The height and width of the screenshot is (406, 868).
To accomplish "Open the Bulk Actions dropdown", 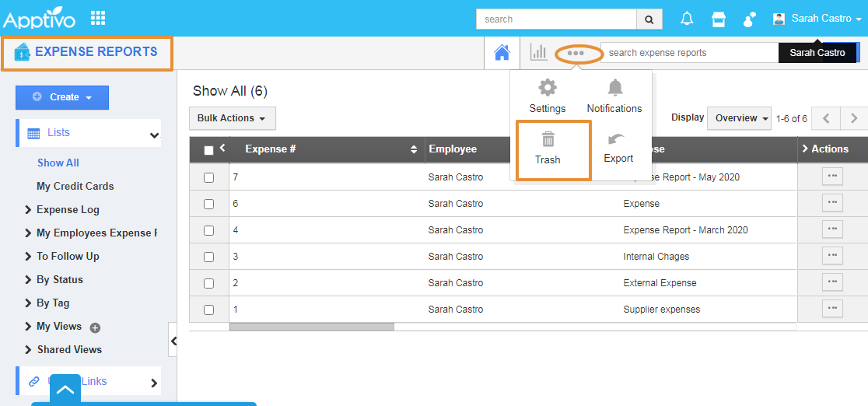I will [x=232, y=118].
